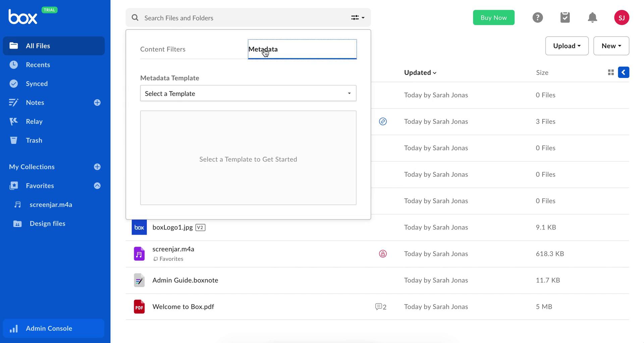Click the Admin Guide boxnote file icon
This screenshot has width=644, height=343.
pyautogui.click(x=139, y=280)
